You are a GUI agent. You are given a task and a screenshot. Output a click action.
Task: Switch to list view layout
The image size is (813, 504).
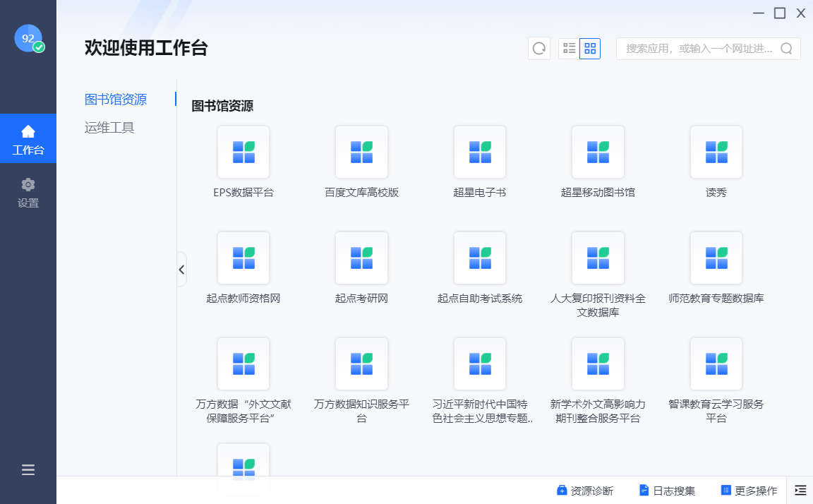pos(569,49)
